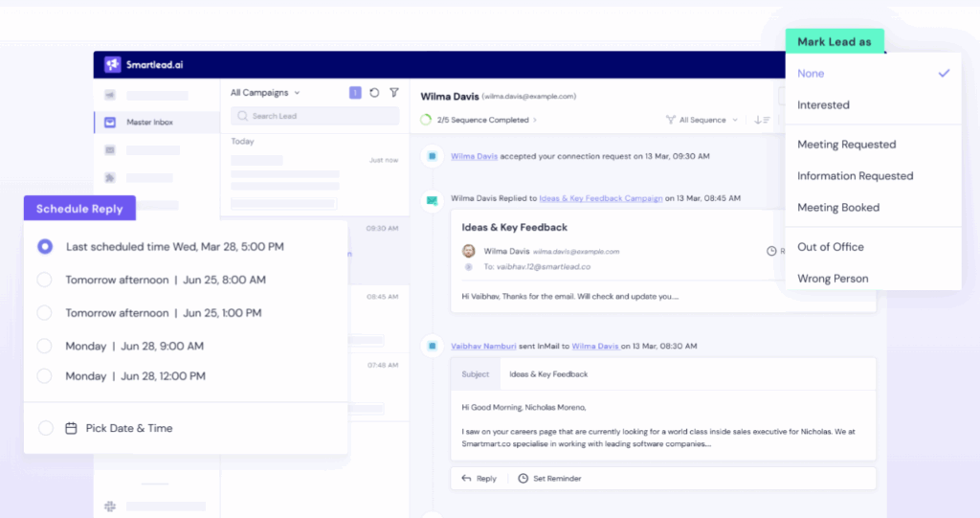Click the Wilma Davis contact name header
This screenshot has width=980, height=518.
[x=450, y=97]
